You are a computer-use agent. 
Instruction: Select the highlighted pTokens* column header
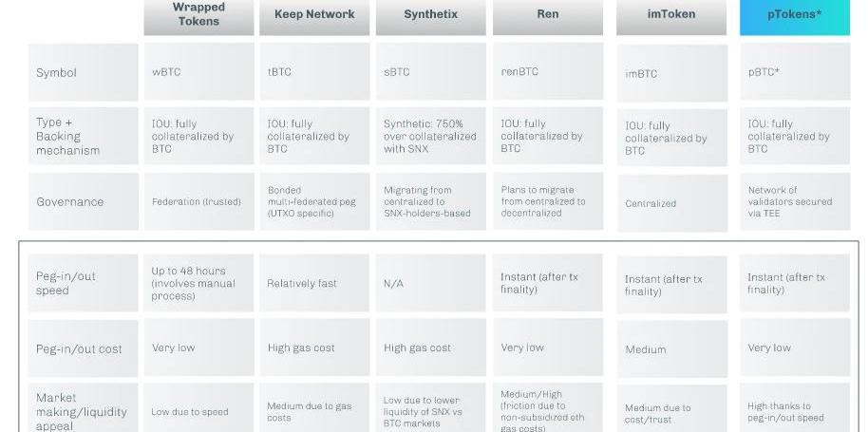coord(794,15)
